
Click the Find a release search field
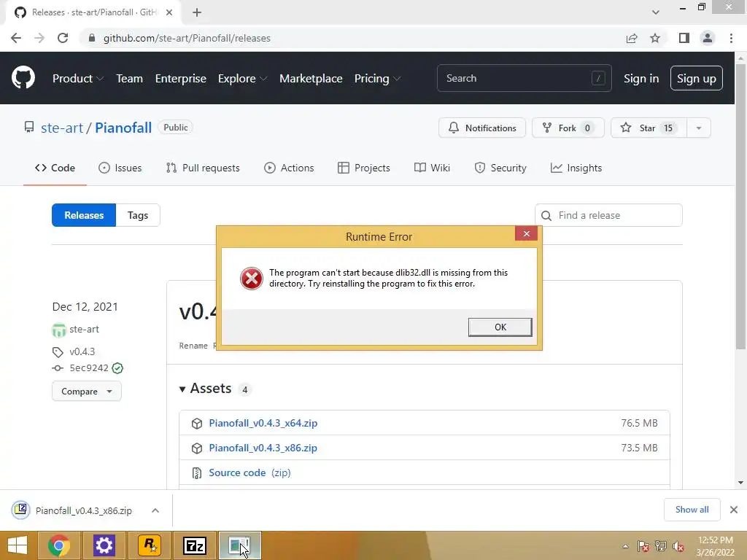(x=609, y=215)
